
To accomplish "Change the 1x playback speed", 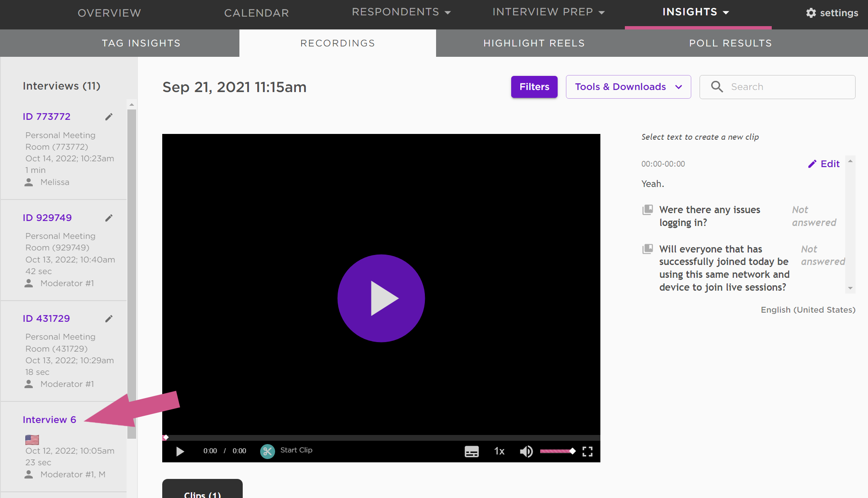I will [499, 451].
